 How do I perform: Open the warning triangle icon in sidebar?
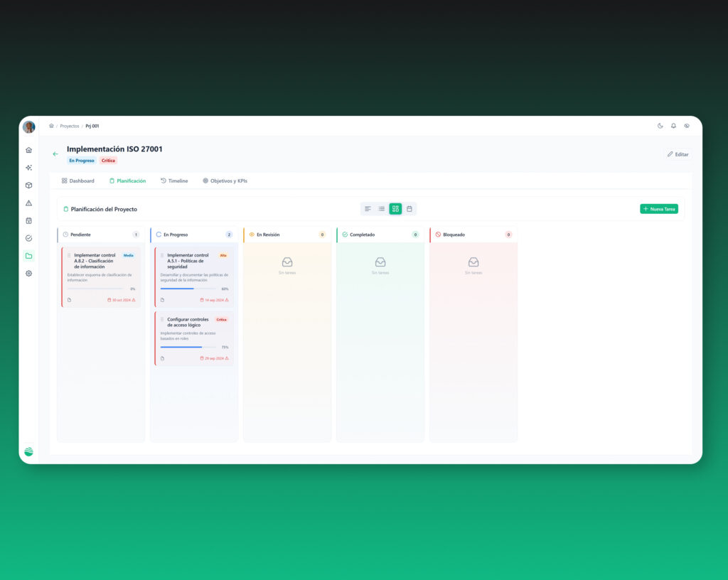click(28, 203)
